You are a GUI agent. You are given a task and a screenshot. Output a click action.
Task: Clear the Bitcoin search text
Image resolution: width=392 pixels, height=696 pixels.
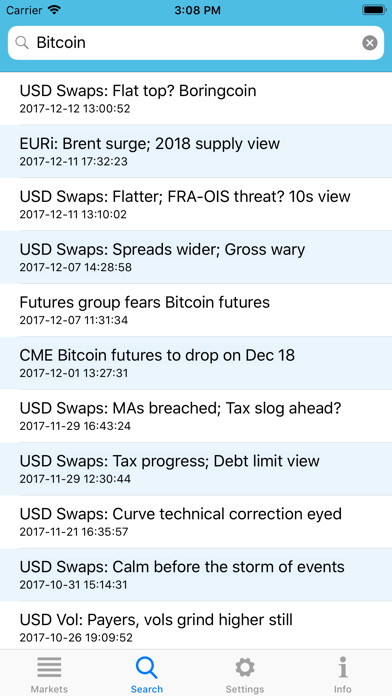369,43
